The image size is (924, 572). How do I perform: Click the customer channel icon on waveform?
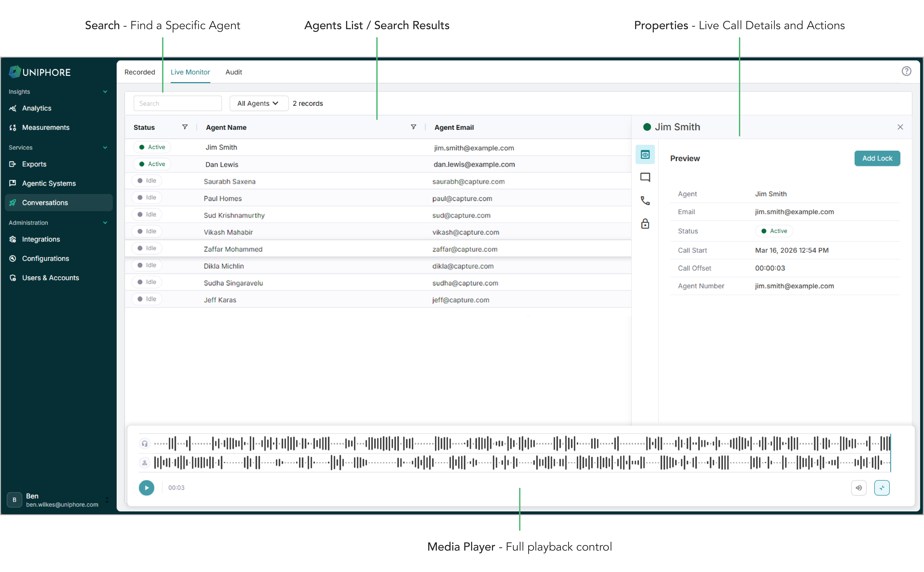click(145, 463)
